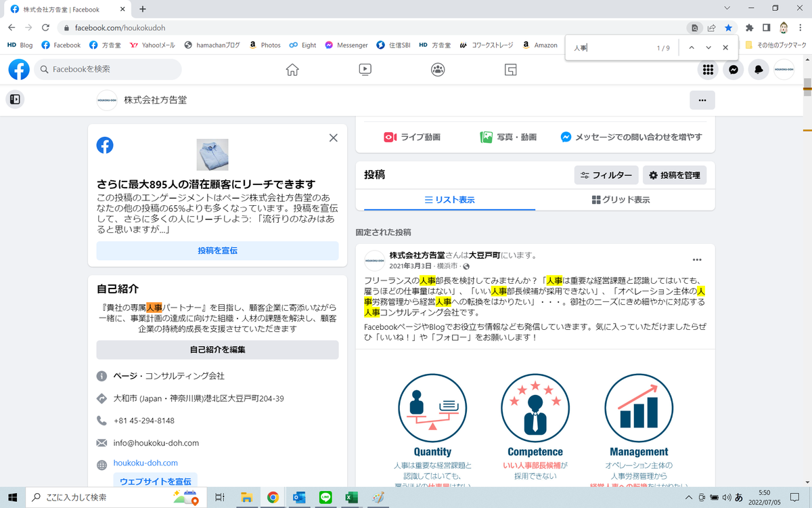This screenshot has width=812, height=508.
Task: Open the Groups icon in top navigation
Action: click(438, 69)
